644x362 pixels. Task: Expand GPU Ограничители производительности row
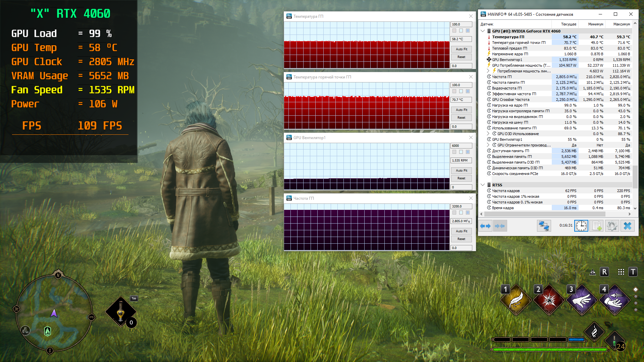click(488, 145)
